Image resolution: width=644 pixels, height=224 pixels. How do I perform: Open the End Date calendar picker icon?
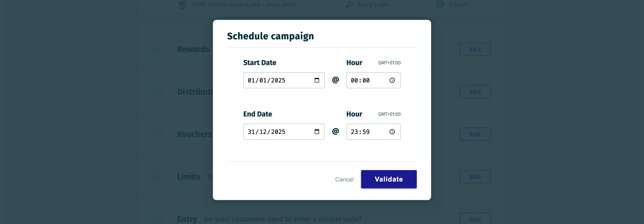click(x=317, y=132)
